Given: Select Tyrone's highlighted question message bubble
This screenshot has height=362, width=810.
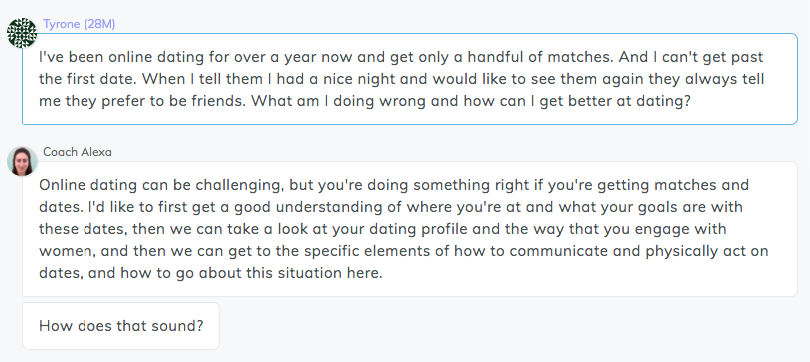Looking at the screenshot, I should (x=410, y=79).
